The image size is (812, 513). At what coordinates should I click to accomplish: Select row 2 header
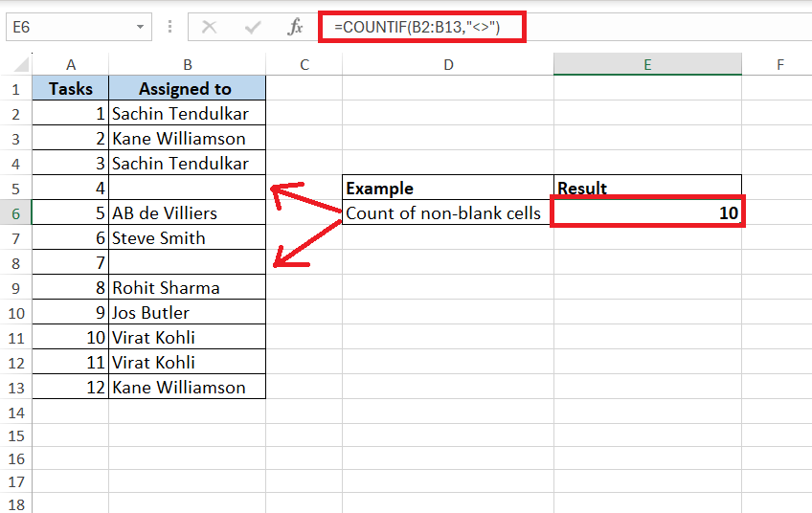point(16,114)
